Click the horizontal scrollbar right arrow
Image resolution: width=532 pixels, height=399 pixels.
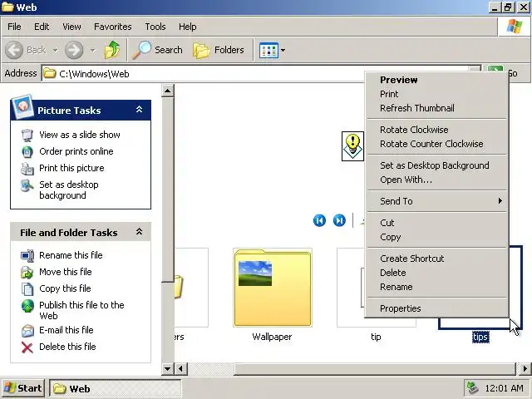coord(525,368)
